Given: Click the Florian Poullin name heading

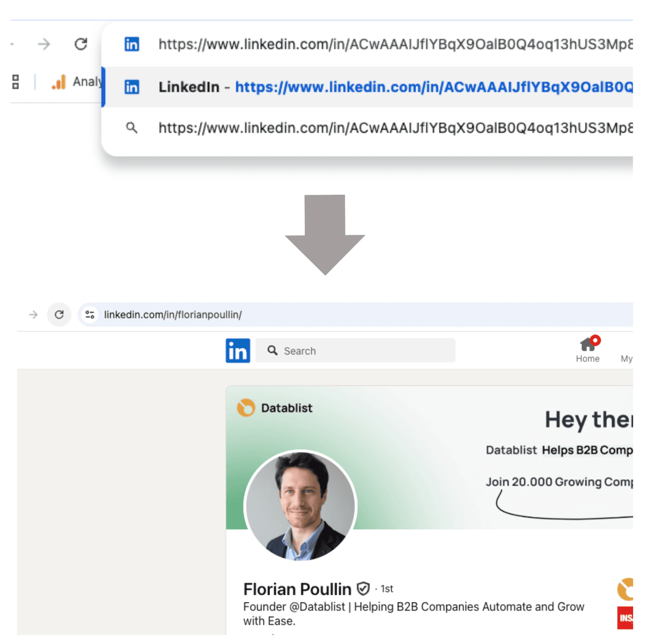Looking at the screenshot, I should tap(297, 589).
